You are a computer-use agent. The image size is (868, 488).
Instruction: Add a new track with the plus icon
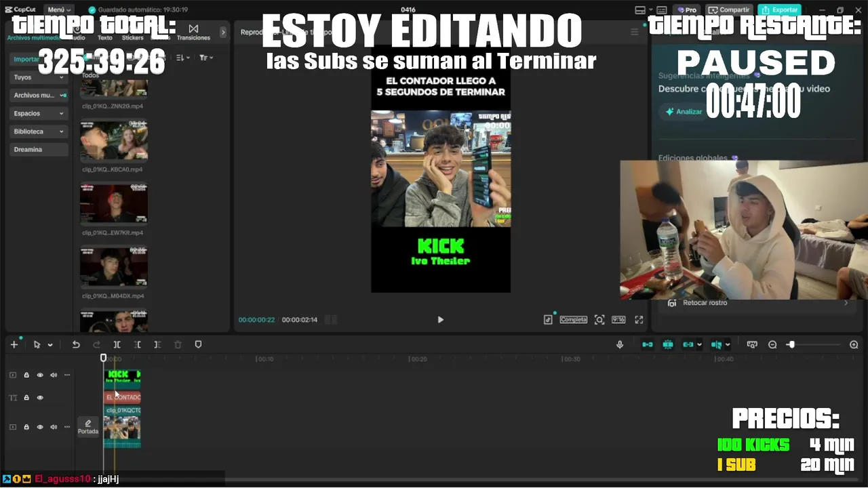click(14, 344)
